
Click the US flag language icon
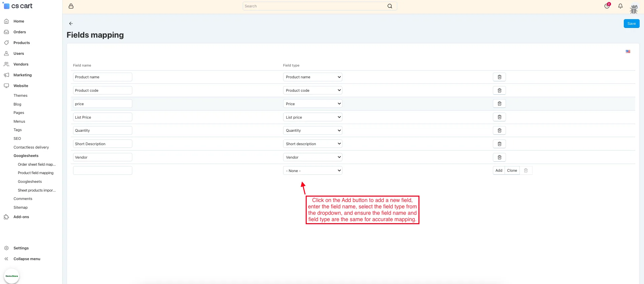coord(628,51)
